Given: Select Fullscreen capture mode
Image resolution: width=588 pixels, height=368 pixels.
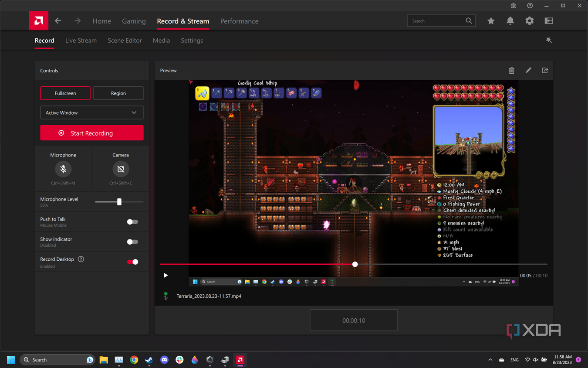Looking at the screenshot, I should pos(65,93).
